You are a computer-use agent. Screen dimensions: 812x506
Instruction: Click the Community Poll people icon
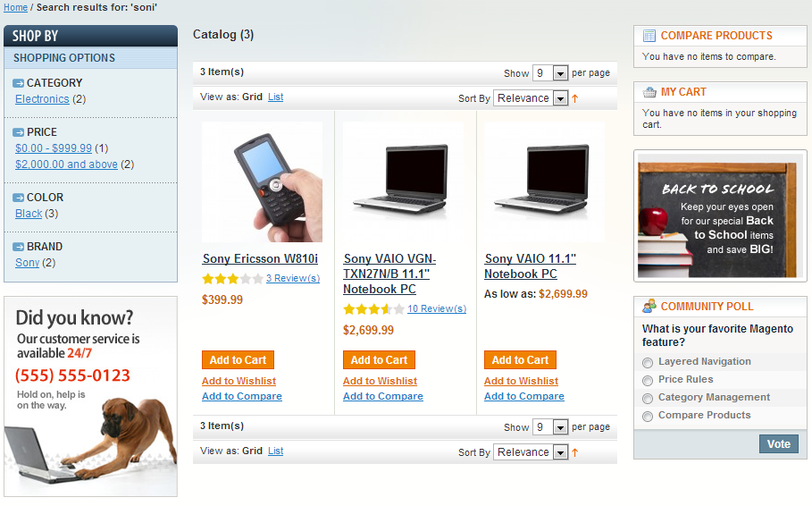pyautogui.click(x=649, y=307)
